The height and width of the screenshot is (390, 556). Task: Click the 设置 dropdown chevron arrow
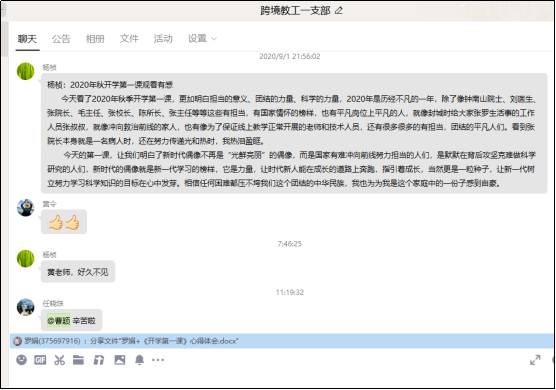click(214, 39)
